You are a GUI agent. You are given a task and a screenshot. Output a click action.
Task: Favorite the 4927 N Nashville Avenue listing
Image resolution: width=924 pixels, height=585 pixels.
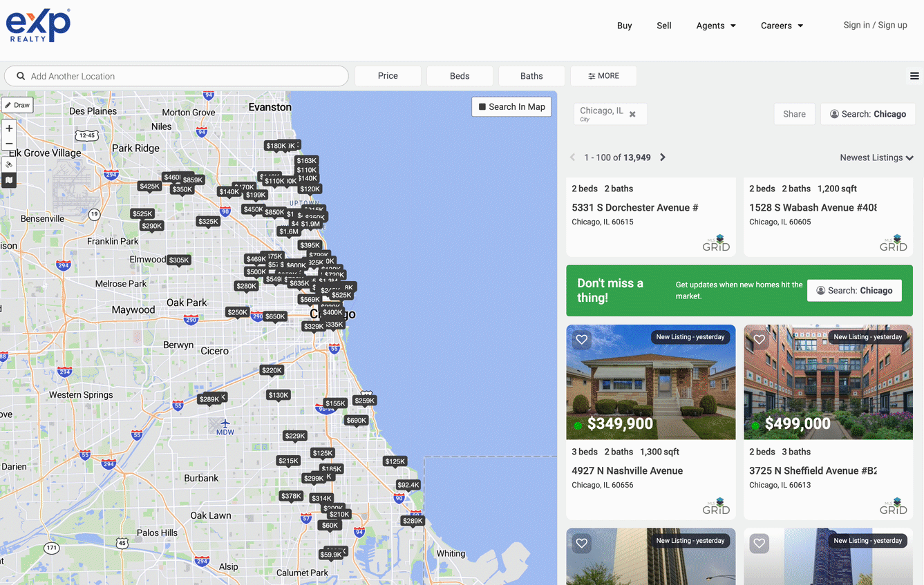click(582, 339)
